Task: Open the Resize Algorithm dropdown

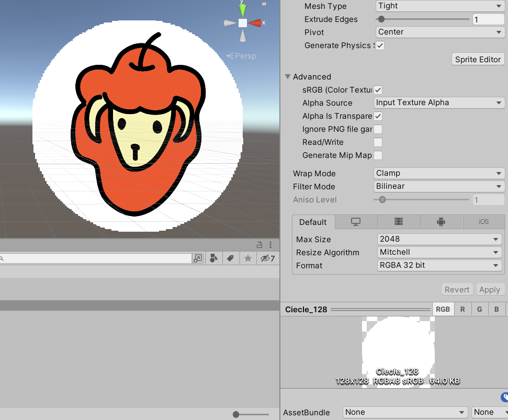Action: tap(439, 252)
